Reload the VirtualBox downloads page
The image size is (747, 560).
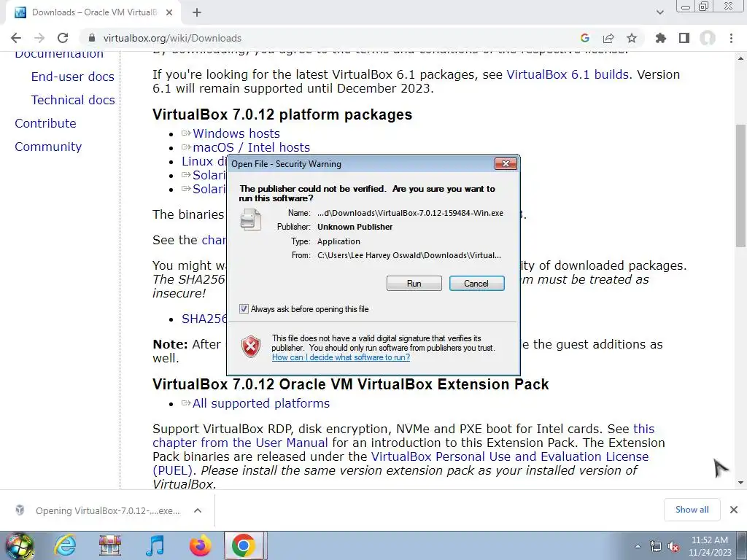(x=63, y=38)
